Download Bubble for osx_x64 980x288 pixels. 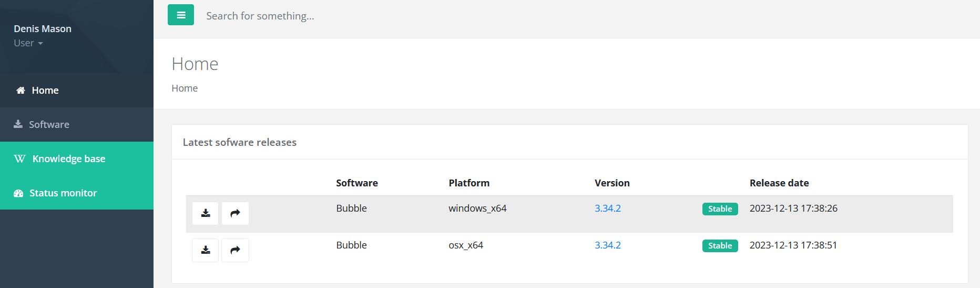coord(206,250)
